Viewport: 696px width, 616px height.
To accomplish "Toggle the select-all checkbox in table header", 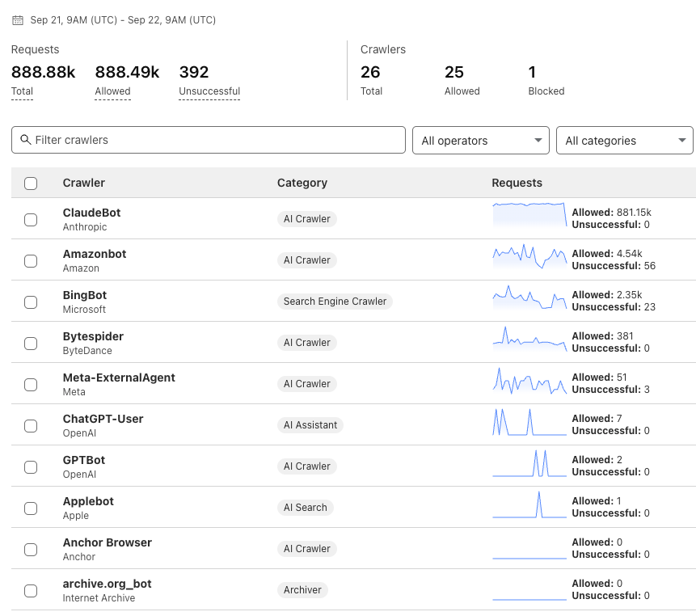I will (x=31, y=184).
